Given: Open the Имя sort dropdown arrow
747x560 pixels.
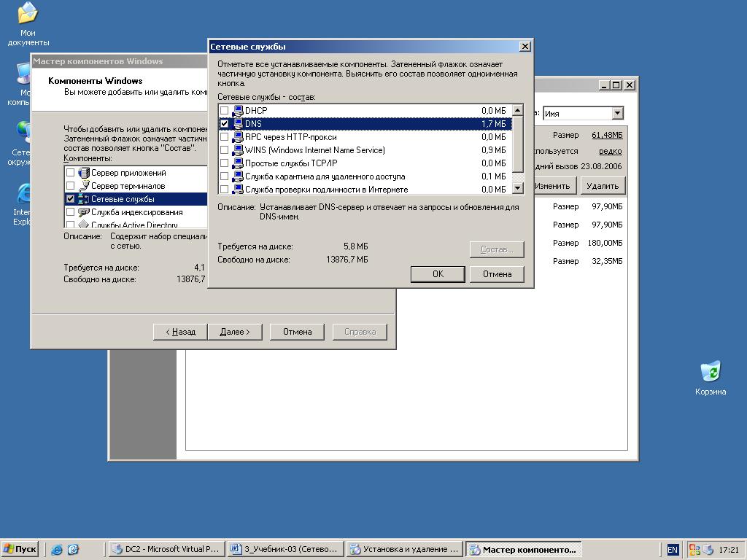Looking at the screenshot, I should click(617, 113).
